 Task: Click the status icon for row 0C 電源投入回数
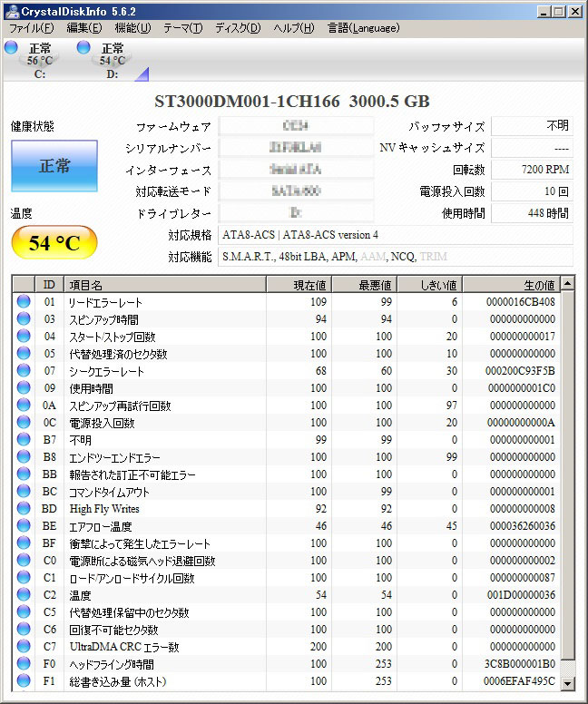click(24, 422)
